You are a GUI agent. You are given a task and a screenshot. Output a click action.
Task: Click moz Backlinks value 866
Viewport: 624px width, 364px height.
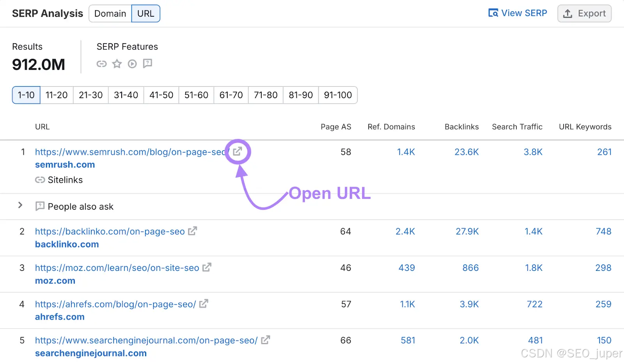pos(471,268)
